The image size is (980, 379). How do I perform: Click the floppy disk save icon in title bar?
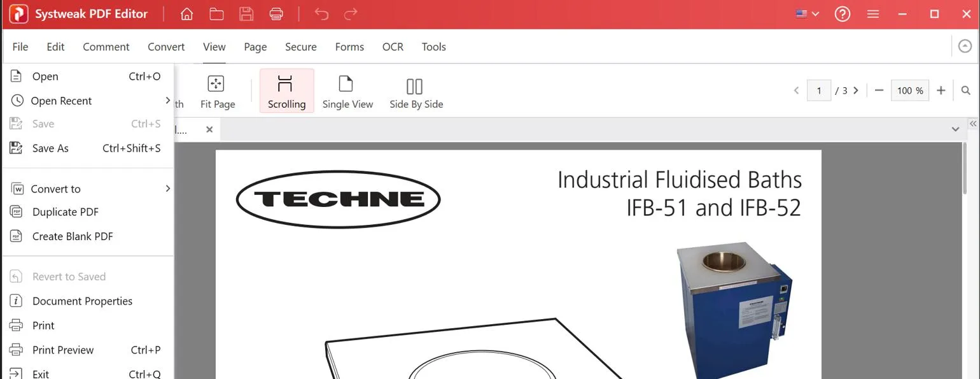[x=246, y=14]
